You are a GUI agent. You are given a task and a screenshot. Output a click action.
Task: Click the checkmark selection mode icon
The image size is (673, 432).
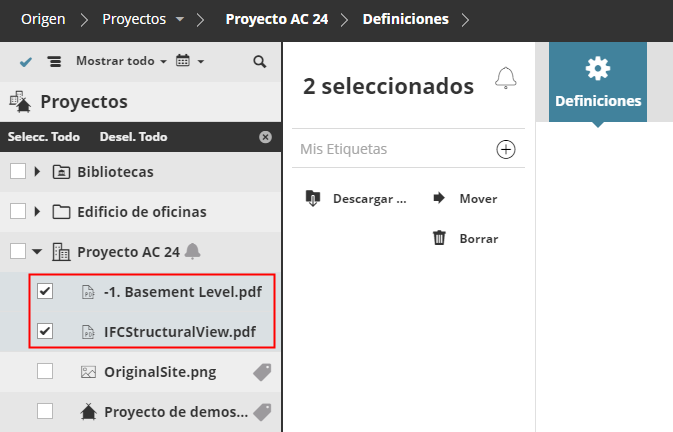click(x=26, y=62)
